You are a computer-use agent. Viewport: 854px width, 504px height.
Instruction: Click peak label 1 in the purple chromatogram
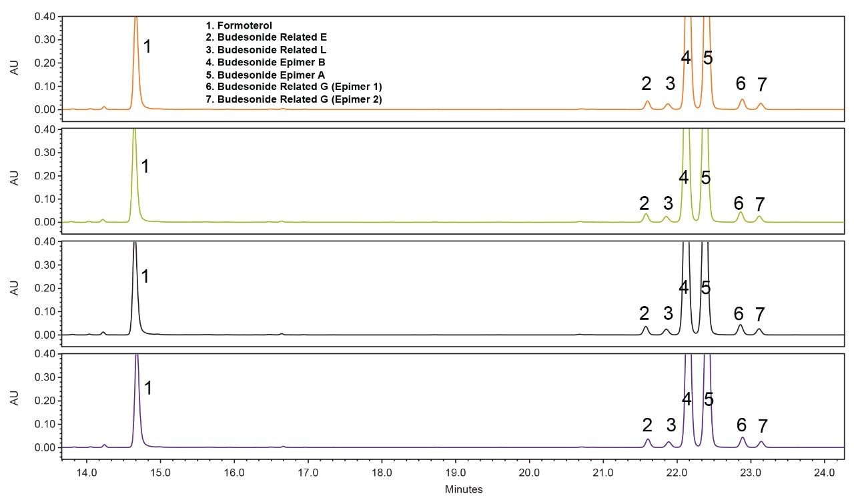click(x=148, y=387)
